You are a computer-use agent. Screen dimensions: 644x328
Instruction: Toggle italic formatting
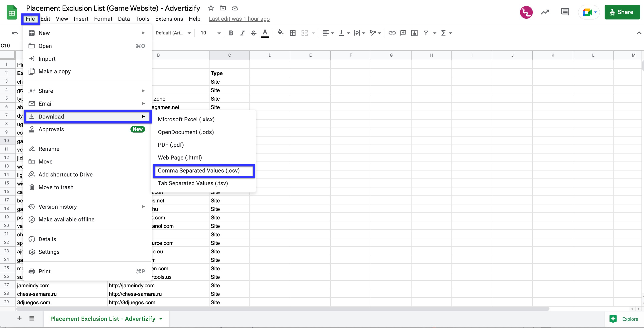(x=242, y=33)
